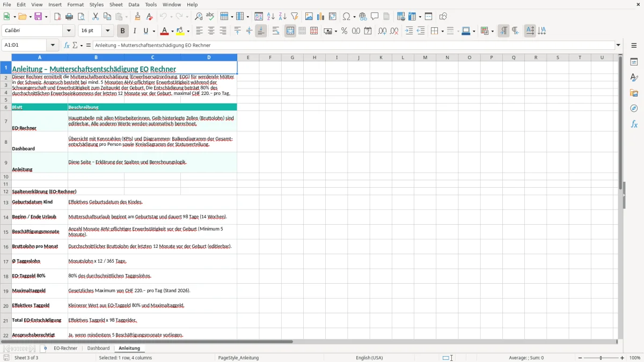
Task: Expand the Formula Bar arrow
Action: click(618, 45)
